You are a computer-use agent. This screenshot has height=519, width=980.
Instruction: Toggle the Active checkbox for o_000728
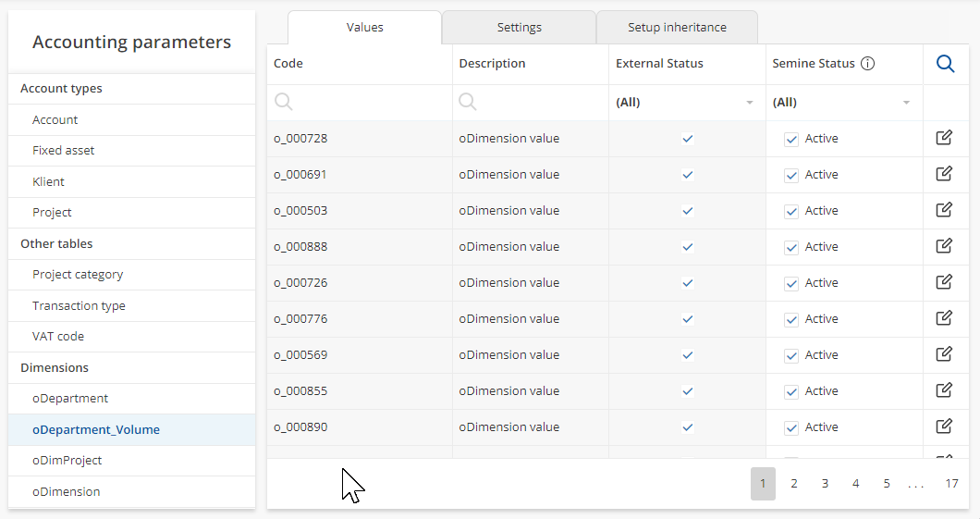[x=791, y=139]
